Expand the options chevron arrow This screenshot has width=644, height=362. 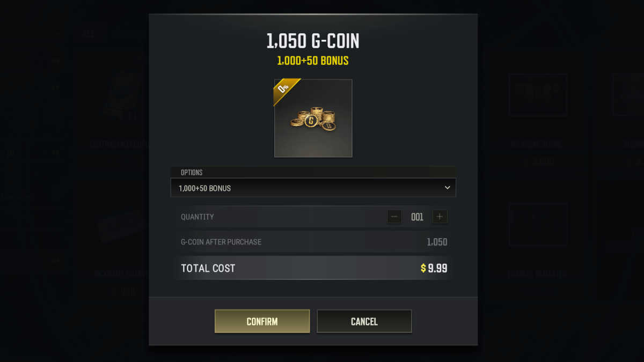448,188
